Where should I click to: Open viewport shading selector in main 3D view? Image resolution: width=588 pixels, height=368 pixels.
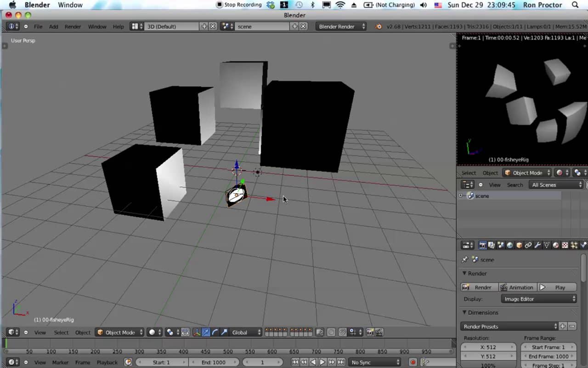click(x=154, y=332)
